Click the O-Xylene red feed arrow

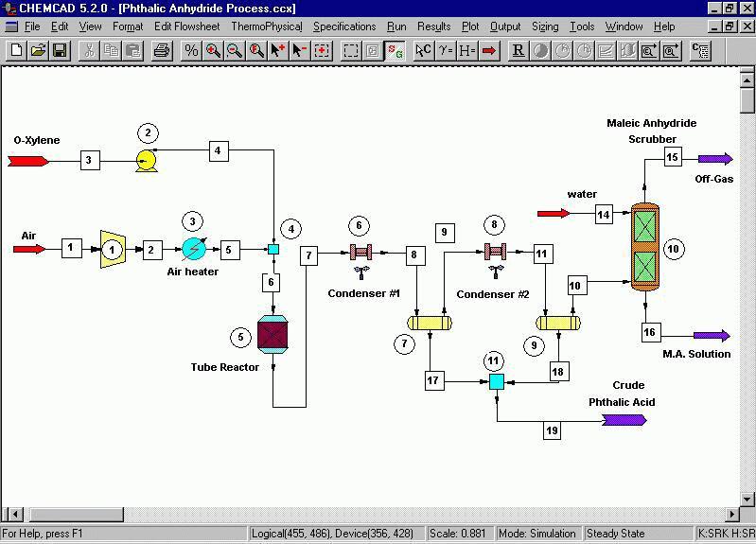click(x=28, y=161)
